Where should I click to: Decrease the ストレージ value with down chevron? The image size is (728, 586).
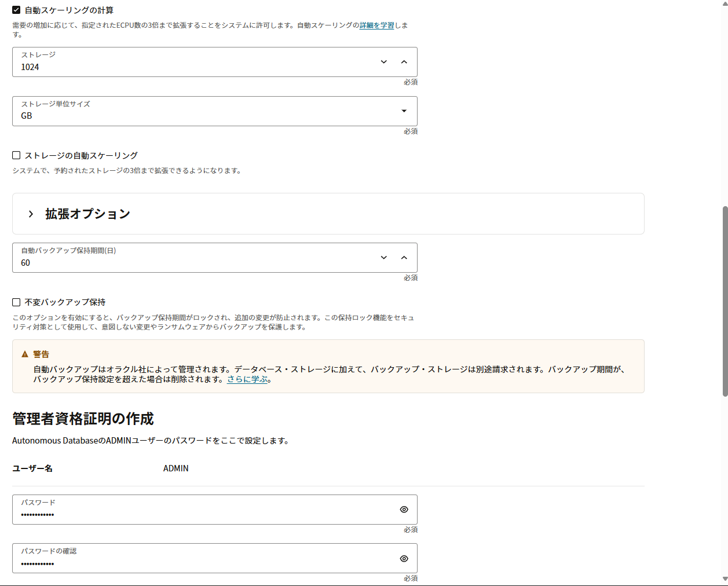point(383,62)
